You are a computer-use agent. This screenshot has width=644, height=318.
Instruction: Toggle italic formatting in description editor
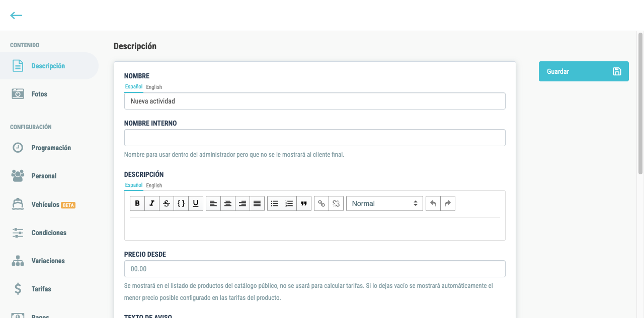point(152,203)
